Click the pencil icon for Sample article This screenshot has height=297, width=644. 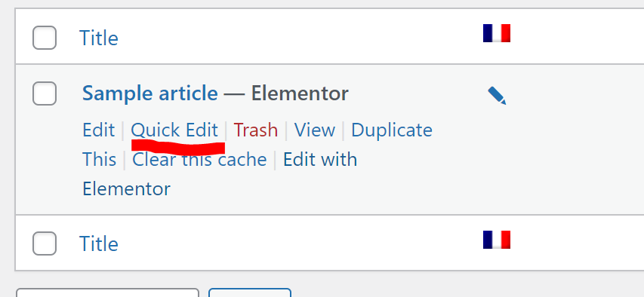click(x=497, y=96)
